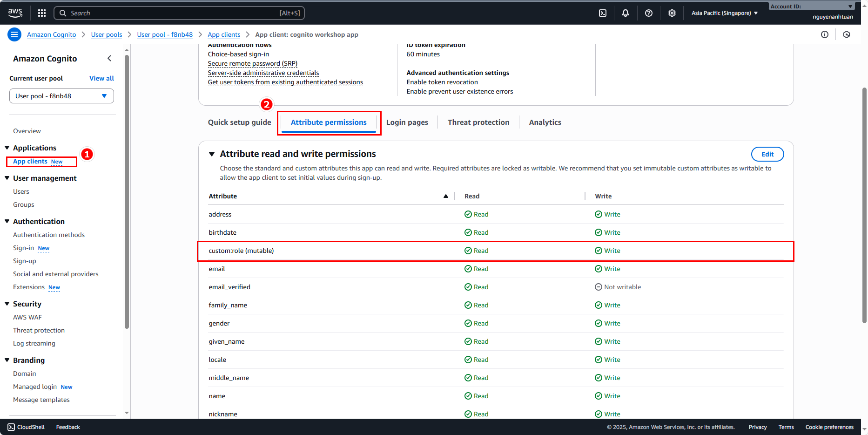868x435 pixels.
Task: Open the AWS services grid menu
Action: tap(42, 13)
